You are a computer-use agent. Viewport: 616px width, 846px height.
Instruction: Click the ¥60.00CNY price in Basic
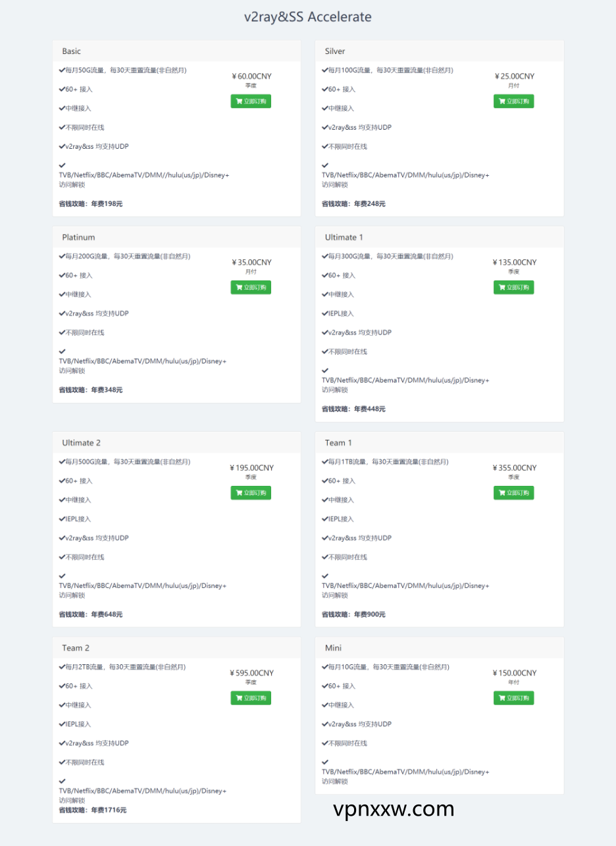point(251,76)
